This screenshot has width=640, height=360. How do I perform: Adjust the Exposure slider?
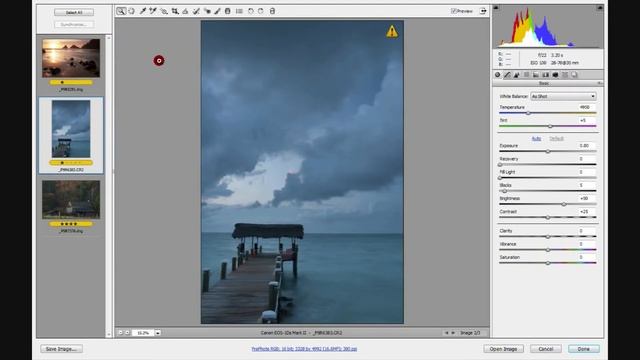coord(548,151)
